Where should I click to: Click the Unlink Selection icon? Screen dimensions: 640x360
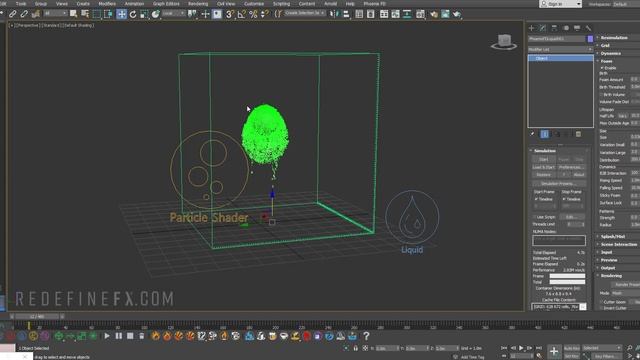pos(24,14)
